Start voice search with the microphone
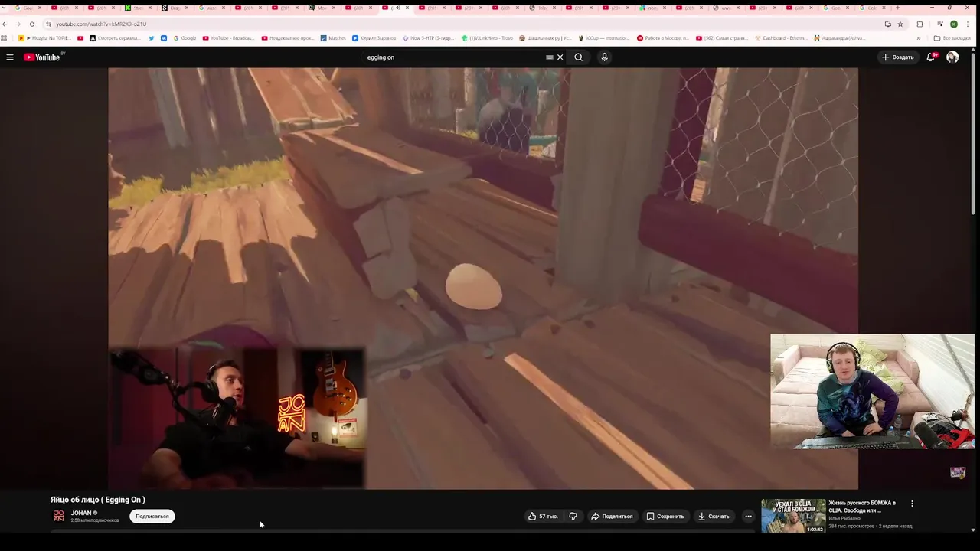The width and height of the screenshot is (980, 551). pyautogui.click(x=604, y=57)
